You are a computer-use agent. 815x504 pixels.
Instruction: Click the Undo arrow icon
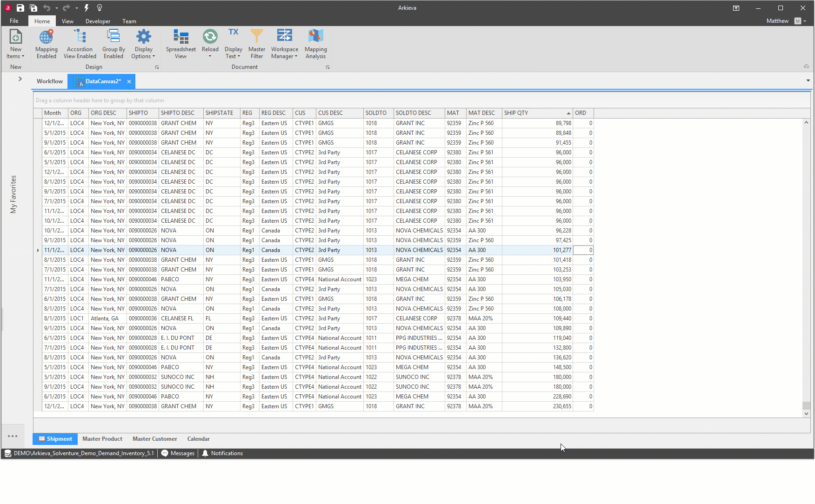47,8
